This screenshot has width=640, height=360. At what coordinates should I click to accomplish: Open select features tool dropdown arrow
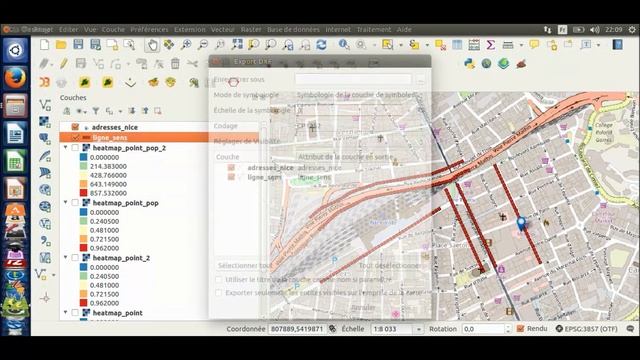[x=400, y=45]
